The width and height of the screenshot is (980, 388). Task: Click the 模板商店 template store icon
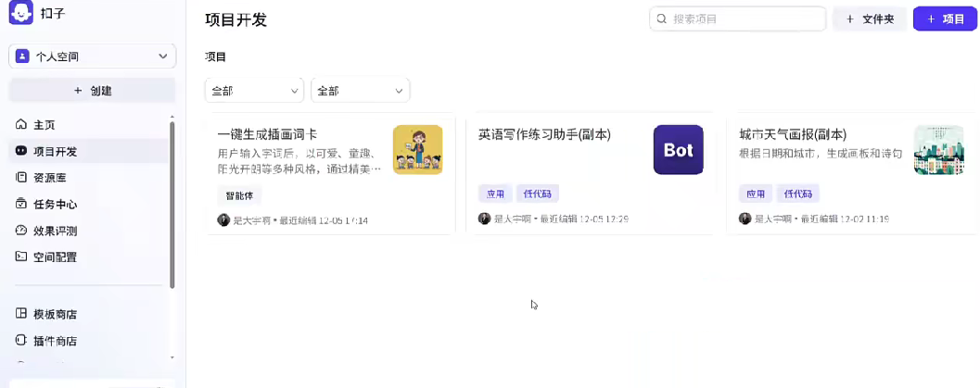(21, 314)
